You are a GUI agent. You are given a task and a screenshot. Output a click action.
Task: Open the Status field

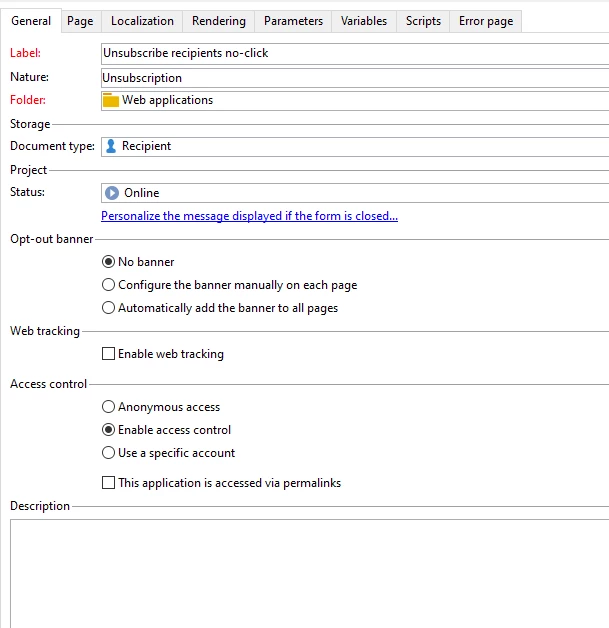(x=355, y=193)
